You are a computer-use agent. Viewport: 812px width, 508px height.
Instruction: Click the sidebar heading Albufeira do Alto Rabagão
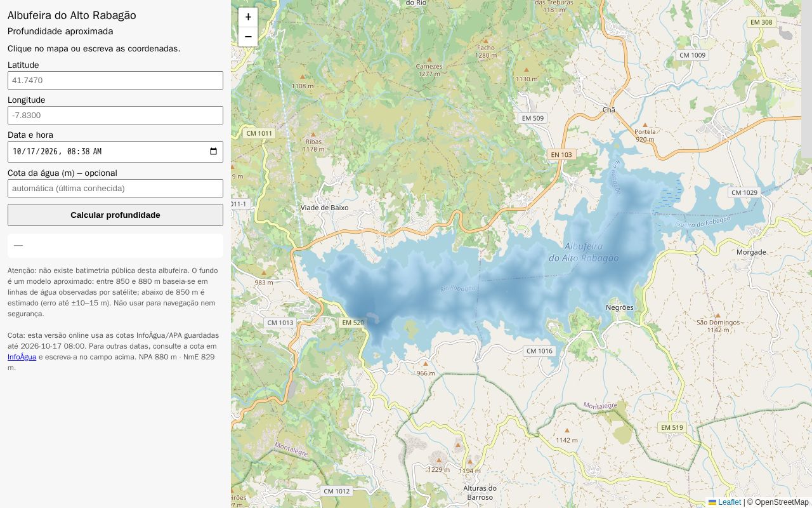(72, 15)
